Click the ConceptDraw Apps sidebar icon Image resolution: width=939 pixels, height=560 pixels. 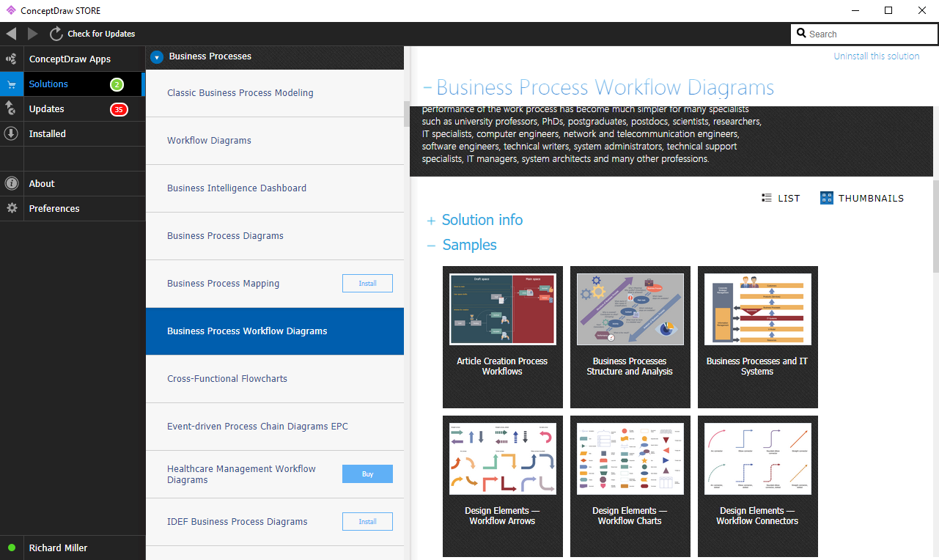click(x=11, y=59)
